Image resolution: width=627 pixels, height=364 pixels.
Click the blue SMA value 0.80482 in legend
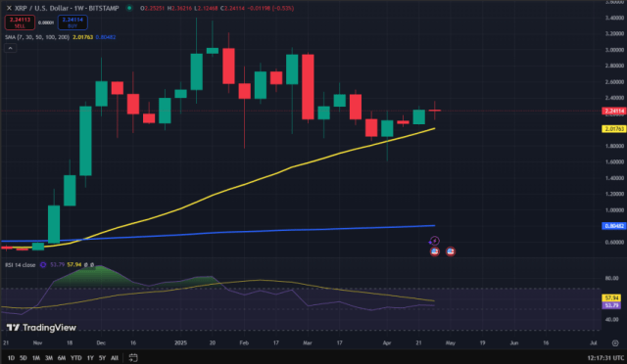[x=106, y=37]
